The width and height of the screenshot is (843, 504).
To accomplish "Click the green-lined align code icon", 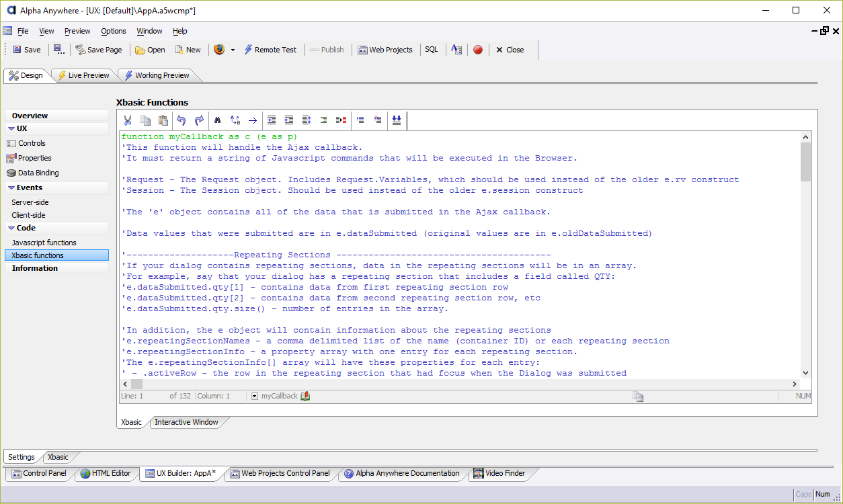I will 324,120.
